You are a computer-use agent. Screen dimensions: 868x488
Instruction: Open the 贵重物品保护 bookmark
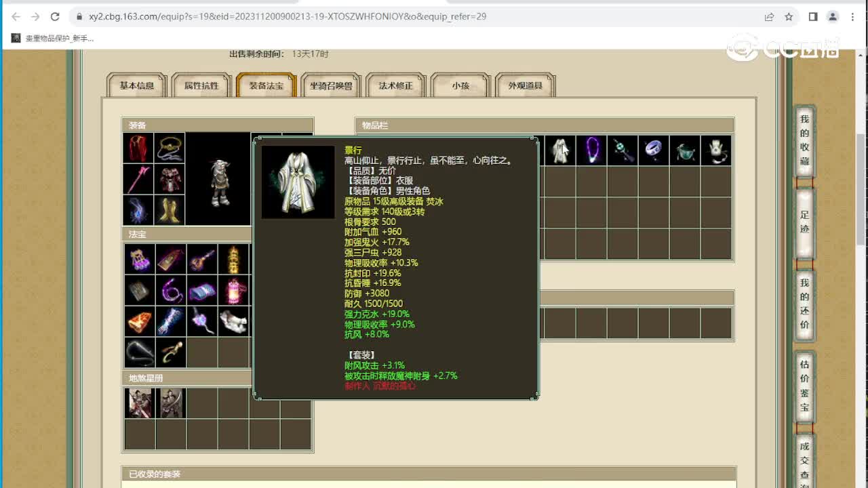pyautogui.click(x=53, y=38)
